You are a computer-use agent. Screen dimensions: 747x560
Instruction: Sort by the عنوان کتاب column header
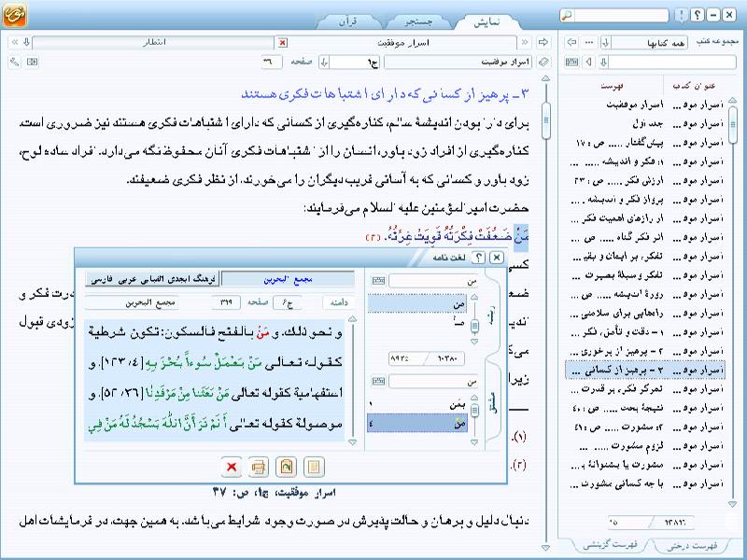(x=694, y=86)
